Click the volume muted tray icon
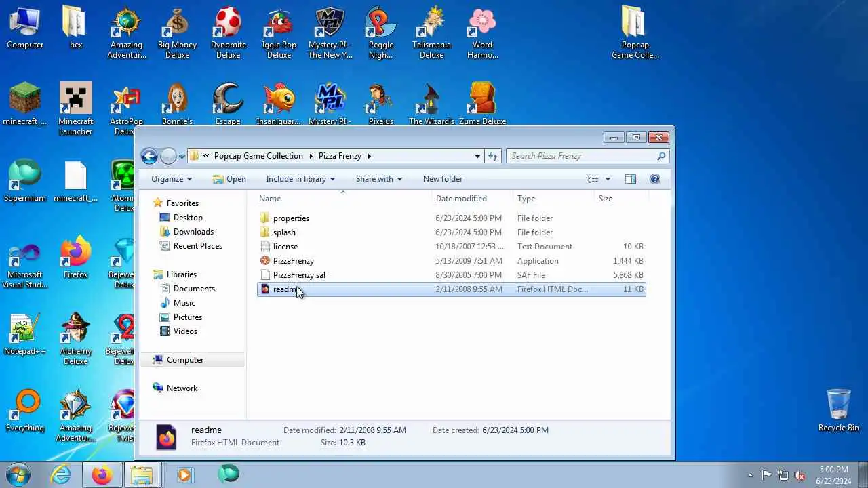868x488 pixels. (x=800, y=475)
